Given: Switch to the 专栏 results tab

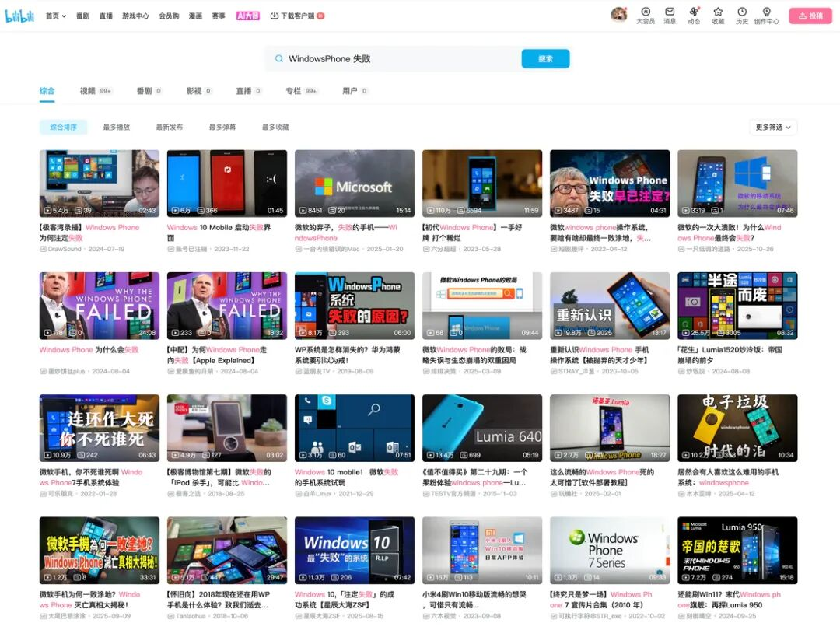Looking at the screenshot, I should pos(293,91).
